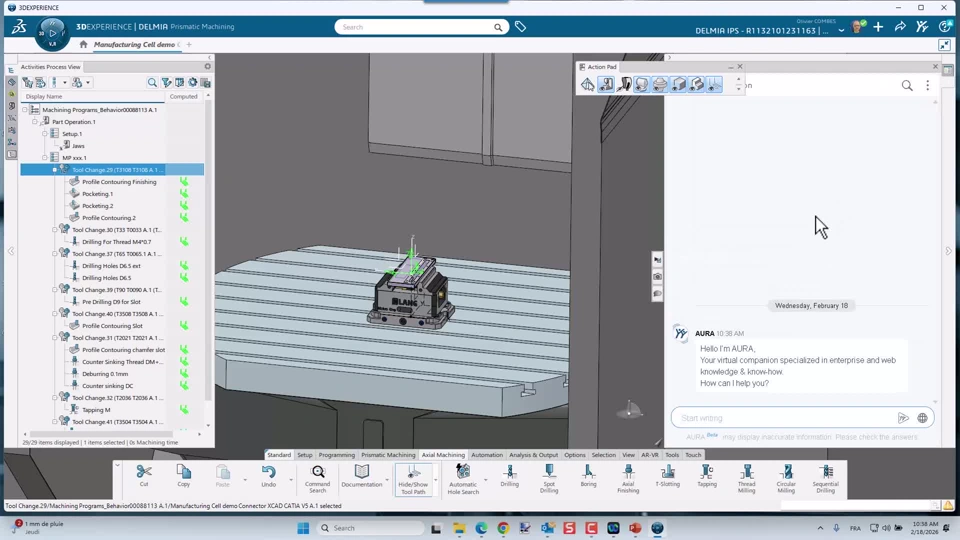Viewport: 960px width, 540px height.
Task: Switch to the Standard tab
Action: (x=279, y=455)
